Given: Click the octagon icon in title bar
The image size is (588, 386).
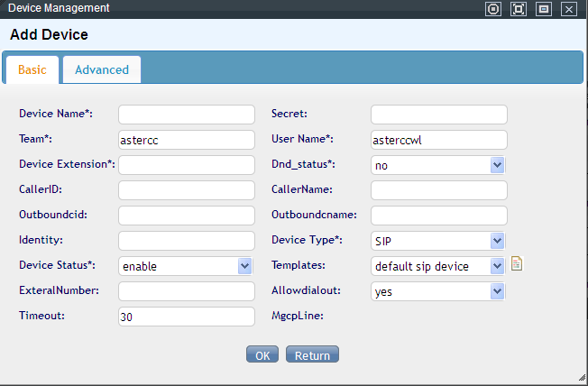Looking at the screenshot, I should tap(492, 9).
